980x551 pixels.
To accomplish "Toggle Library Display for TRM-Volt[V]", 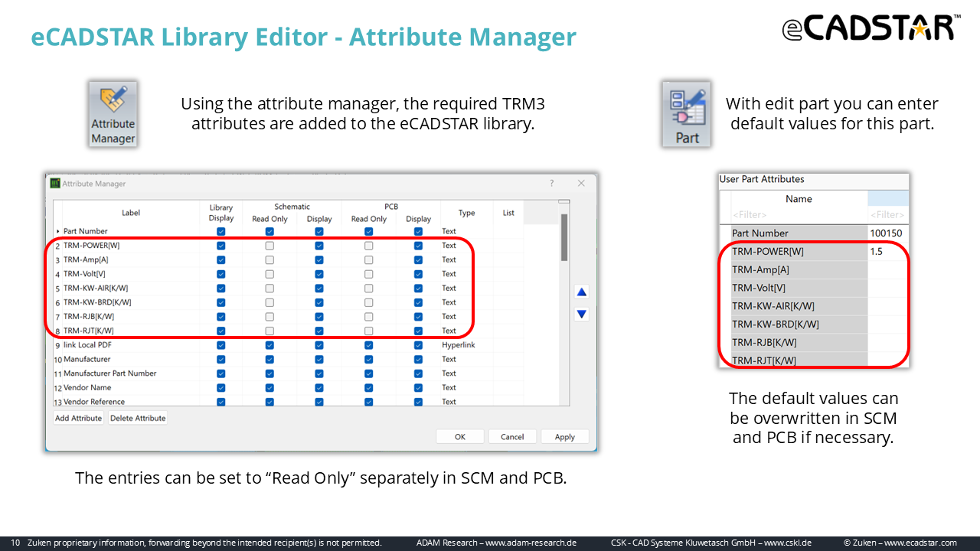I will pyautogui.click(x=221, y=274).
